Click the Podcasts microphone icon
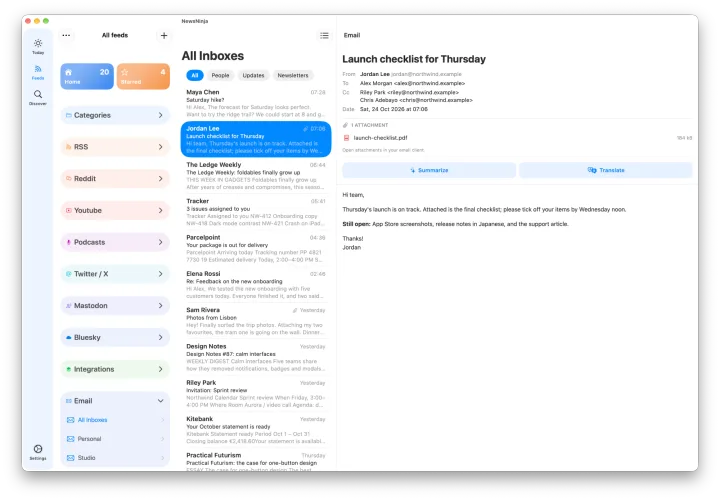This screenshot has width=720, height=500. 68,242
